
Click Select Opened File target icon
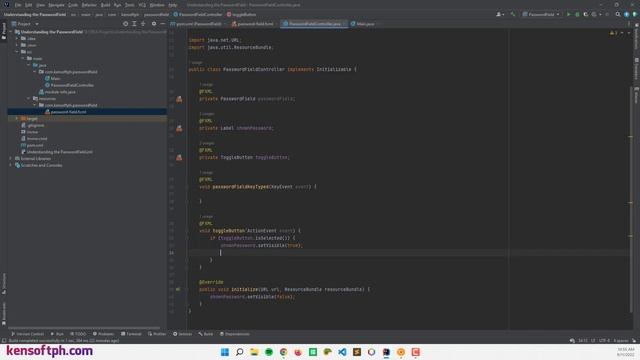tap(125, 24)
